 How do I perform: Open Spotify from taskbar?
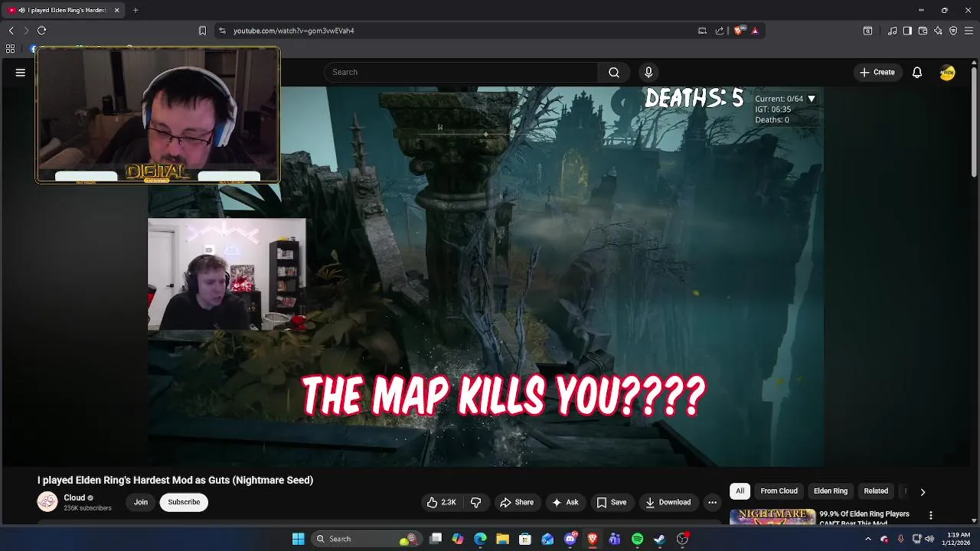coord(637,539)
